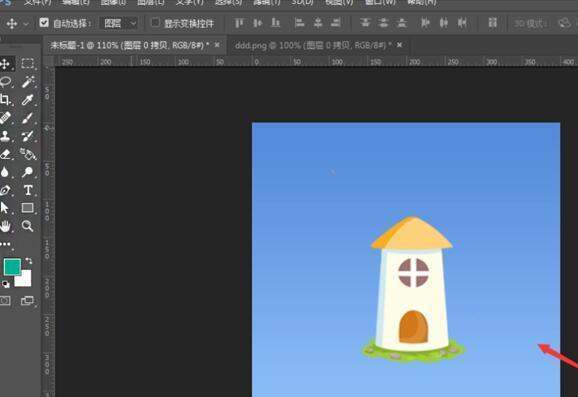The width and height of the screenshot is (578, 397).
Task: Click the lighthouse's orange door on canvas
Action: pos(413,327)
